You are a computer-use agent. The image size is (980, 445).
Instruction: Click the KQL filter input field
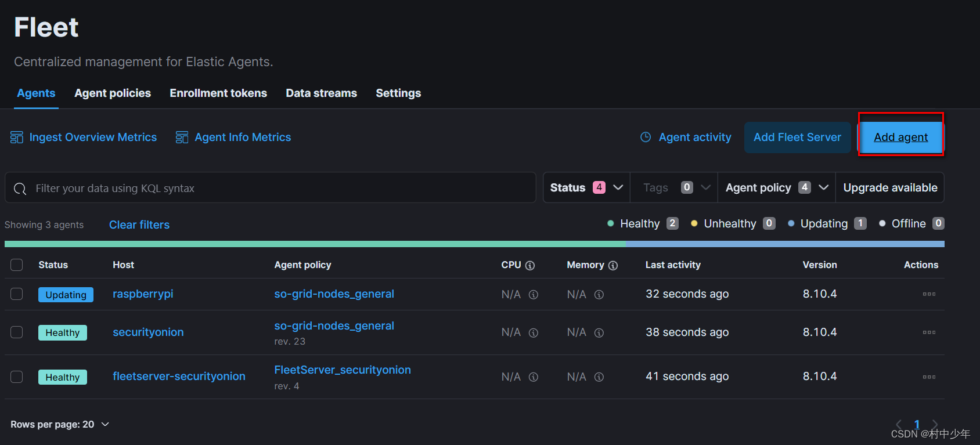271,187
